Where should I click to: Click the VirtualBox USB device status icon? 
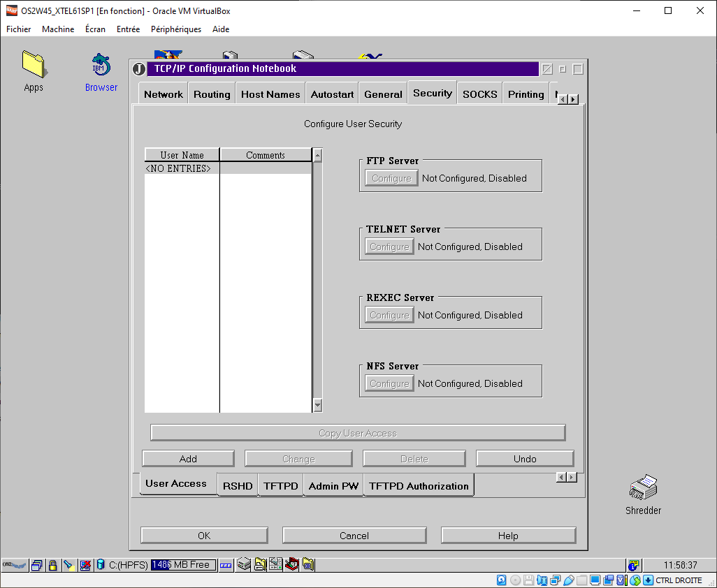[569, 580]
